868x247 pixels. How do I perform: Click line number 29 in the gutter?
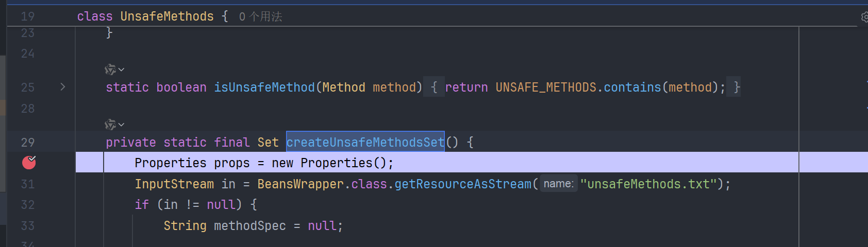28,143
